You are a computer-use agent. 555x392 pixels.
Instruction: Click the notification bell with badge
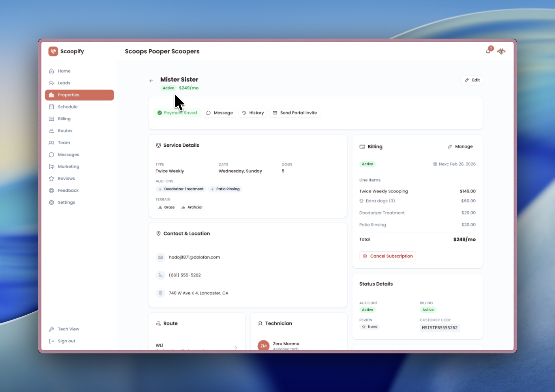488,51
